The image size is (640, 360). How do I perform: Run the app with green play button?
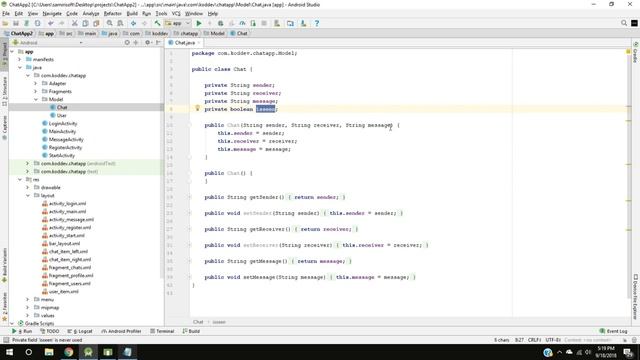(x=199, y=23)
